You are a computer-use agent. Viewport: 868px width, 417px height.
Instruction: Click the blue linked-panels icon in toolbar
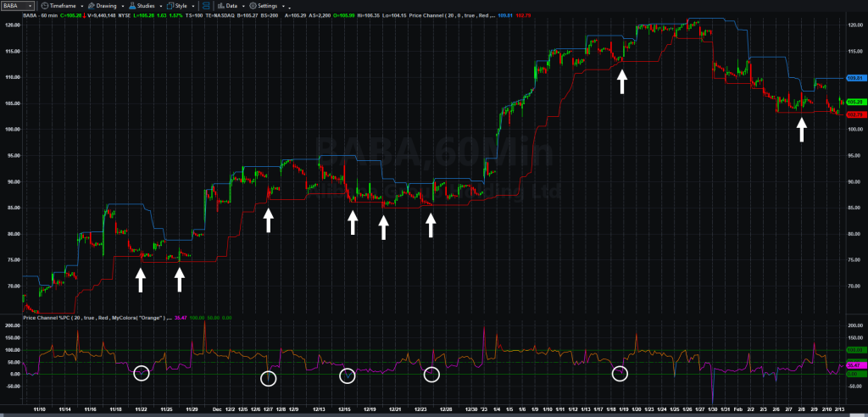pyautogui.click(x=205, y=6)
